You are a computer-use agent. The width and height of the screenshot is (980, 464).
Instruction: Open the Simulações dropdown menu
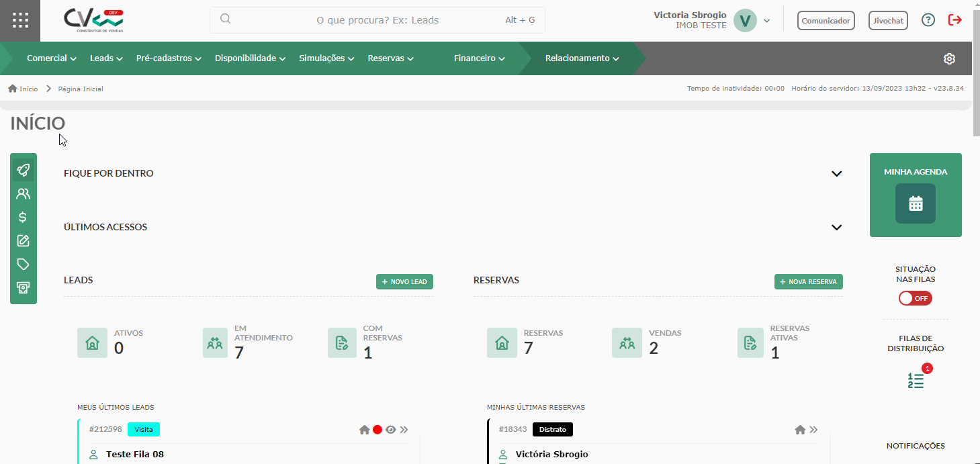point(327,58)
